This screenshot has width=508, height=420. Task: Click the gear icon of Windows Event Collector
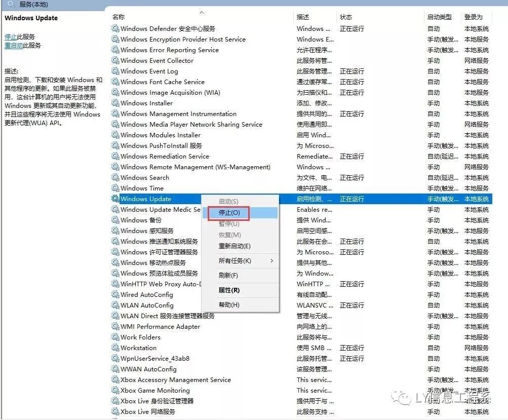click(x=115, y=60)
